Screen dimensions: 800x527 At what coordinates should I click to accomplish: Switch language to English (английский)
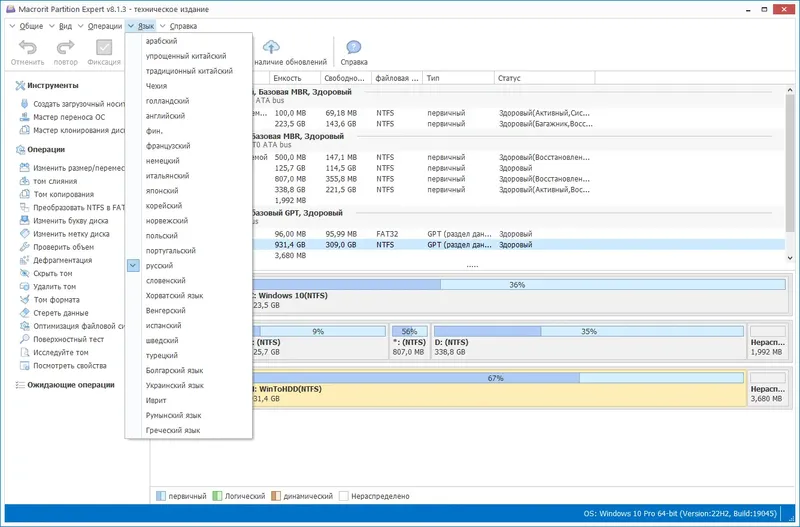(x=165, y=116)
